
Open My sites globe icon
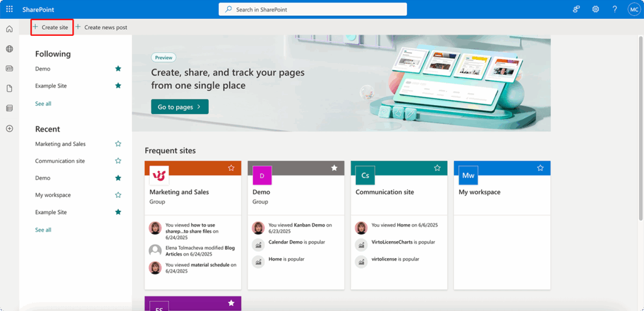tap(9, 49)
